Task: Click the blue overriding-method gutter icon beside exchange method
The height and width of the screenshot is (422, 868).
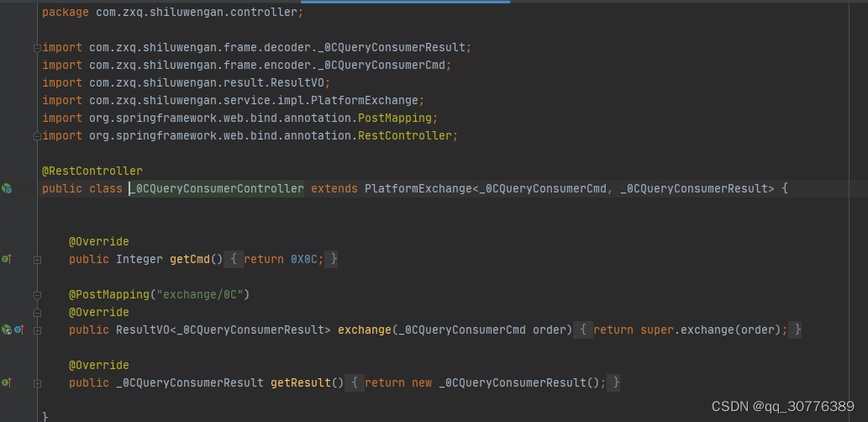Action: pyautogui.click(x=18, y=330)
